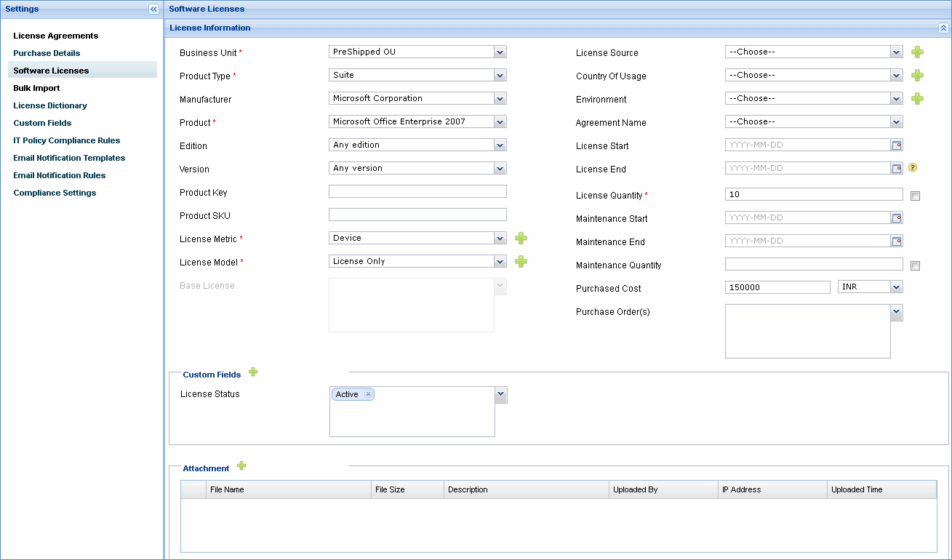The width and height of the screenshot is (952, 560).
Task: Click the green plus beside License Source
Action: pos(917,52)
